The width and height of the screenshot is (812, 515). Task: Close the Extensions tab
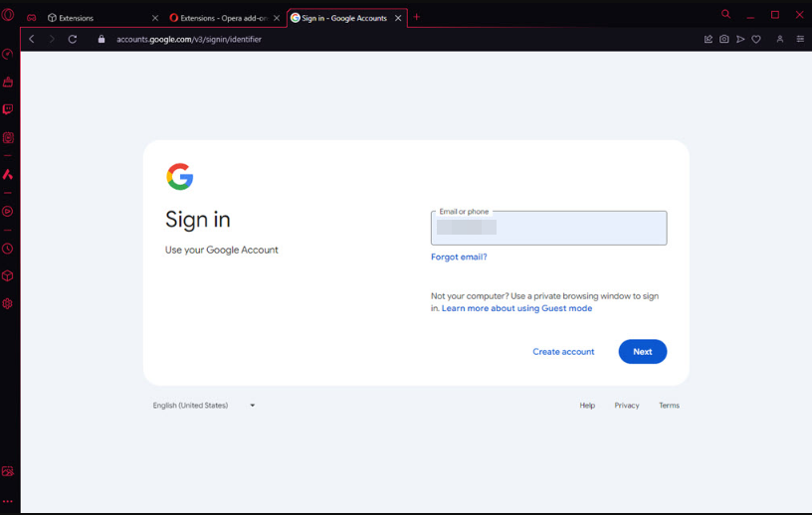[155, 18]
